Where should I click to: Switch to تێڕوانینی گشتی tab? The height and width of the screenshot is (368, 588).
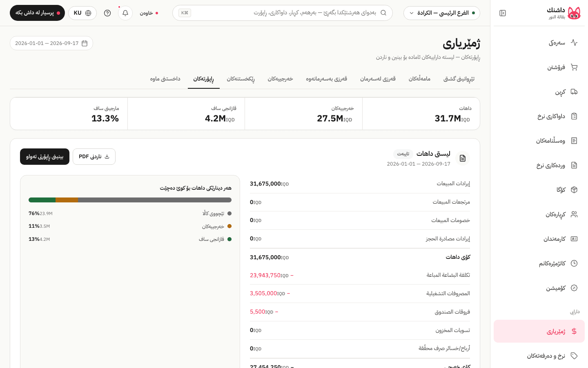click(459, 79)
